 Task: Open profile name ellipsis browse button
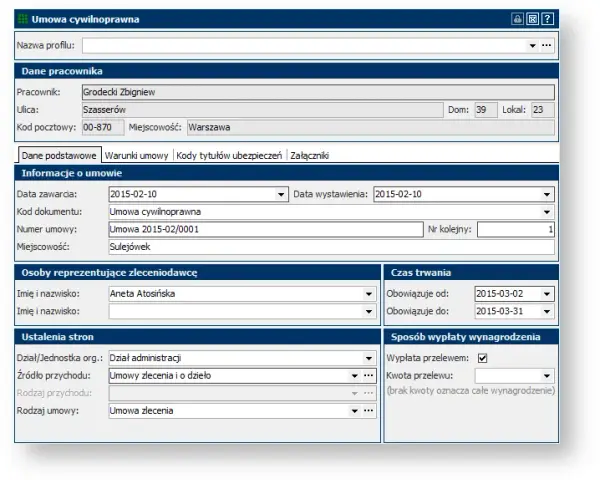546,46
